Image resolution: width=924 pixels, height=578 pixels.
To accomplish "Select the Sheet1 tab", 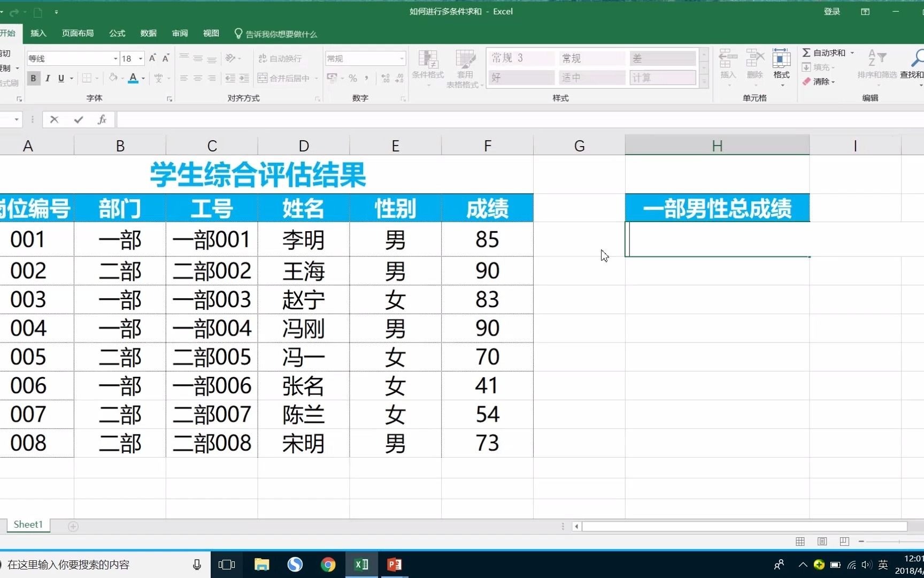I will point(28,524).
